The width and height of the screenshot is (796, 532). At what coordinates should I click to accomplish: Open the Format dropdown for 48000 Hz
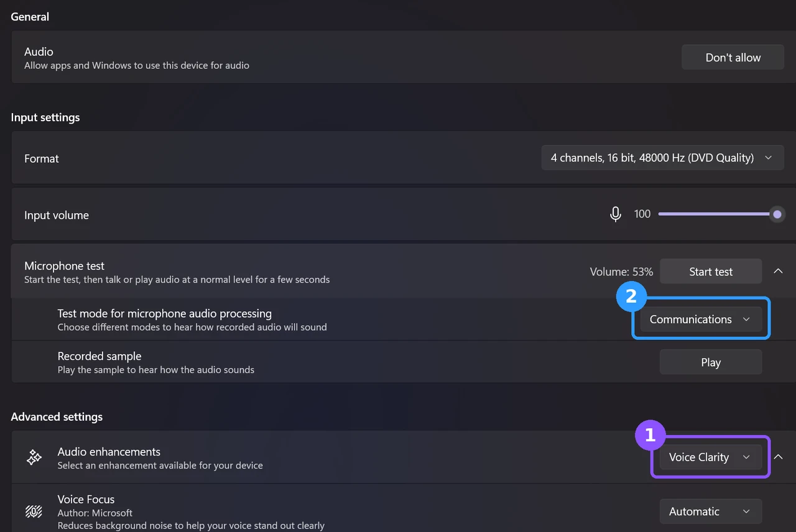tap(662, 158)
